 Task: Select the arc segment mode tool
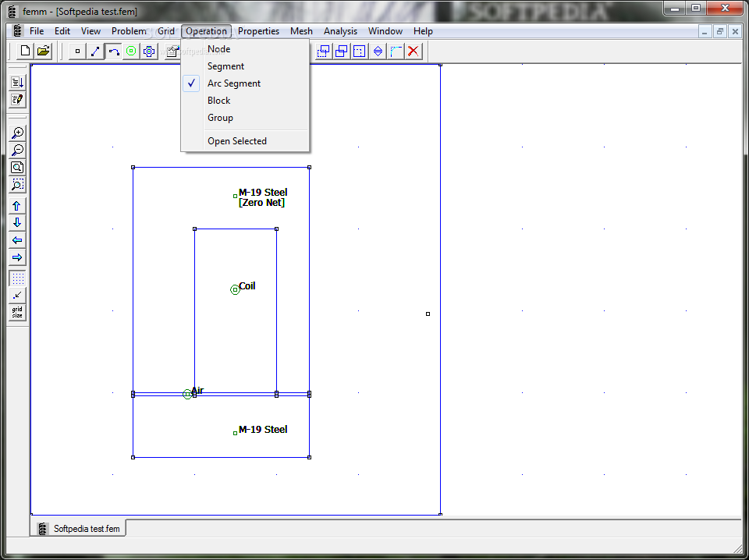pos(113,51)
